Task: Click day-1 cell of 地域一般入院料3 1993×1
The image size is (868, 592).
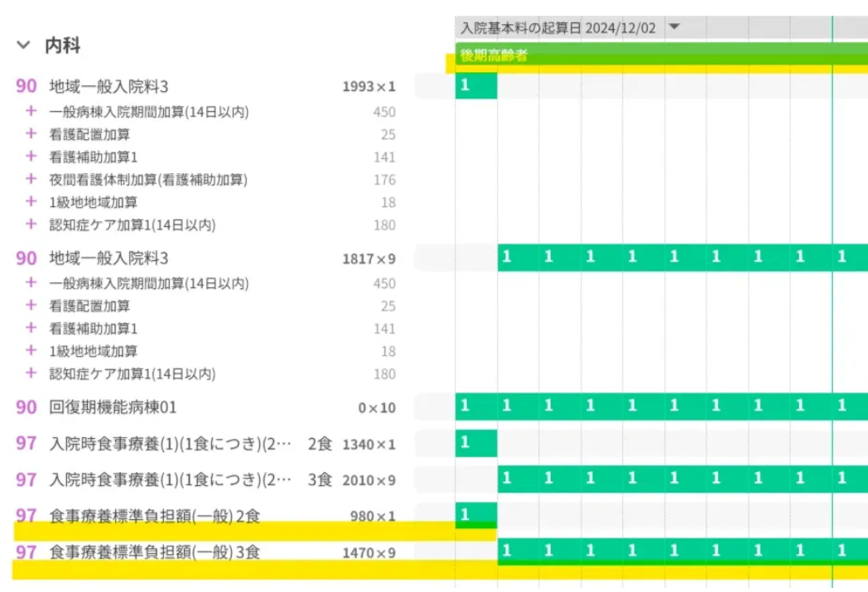Action: point(476,86)
